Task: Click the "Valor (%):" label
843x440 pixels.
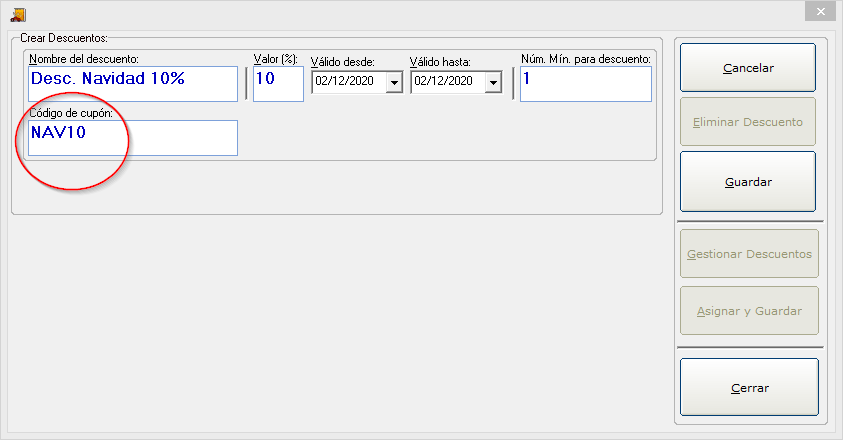Action: pyautogui.click(x=276, y=59)
